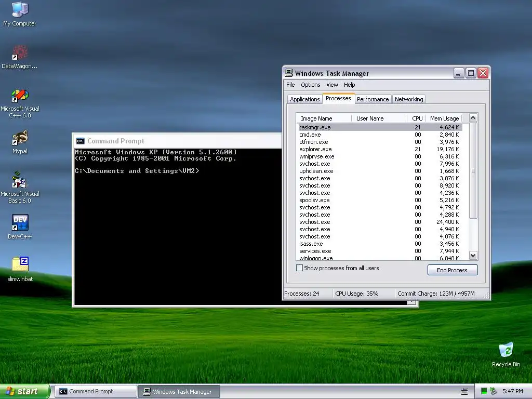Select the svchost.exe row using 24,400 K
Image resolution: width=532 pixels, height=399 pixels.
point(380,222)
